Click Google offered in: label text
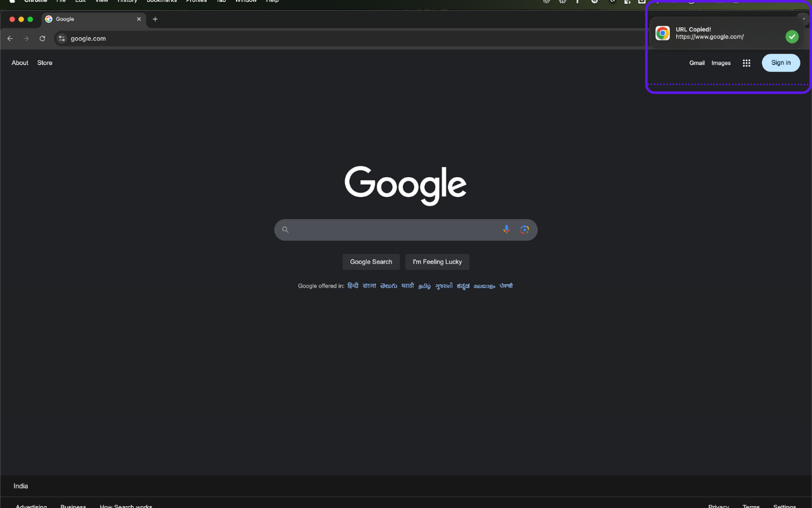The height and width of the screenshot is (508, 812). click(321, 286)
